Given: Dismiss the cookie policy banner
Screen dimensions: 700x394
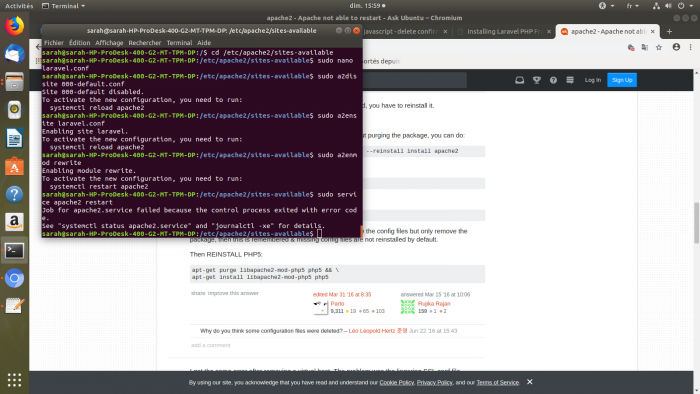Looking at the screenshot, I should (x=529, y=382).
